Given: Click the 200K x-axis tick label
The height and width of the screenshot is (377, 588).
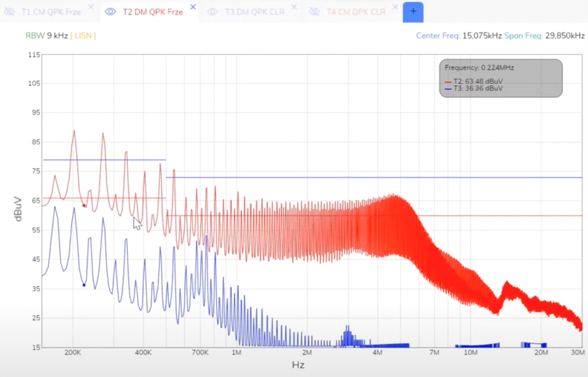Looking at the screenshot, I should click(x=73, y=353).
